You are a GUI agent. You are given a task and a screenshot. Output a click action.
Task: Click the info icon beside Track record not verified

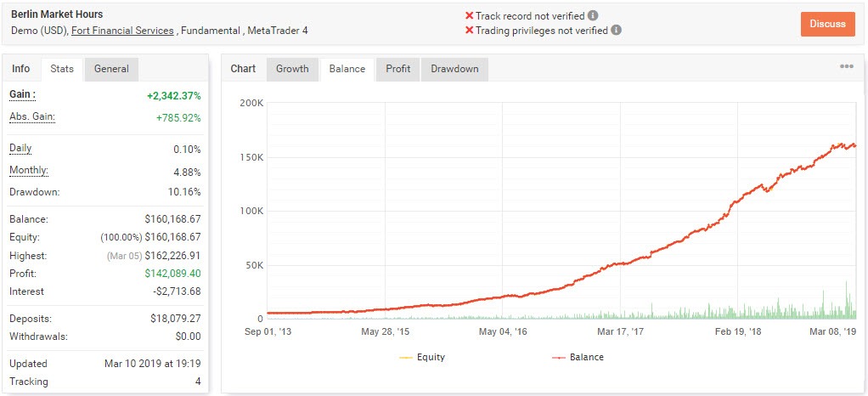593,15
